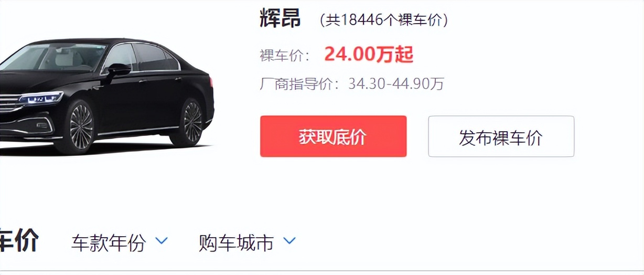Open the 共18446个裸车价 count link
The image size is (644, 275).
click(x=384, y=20)
